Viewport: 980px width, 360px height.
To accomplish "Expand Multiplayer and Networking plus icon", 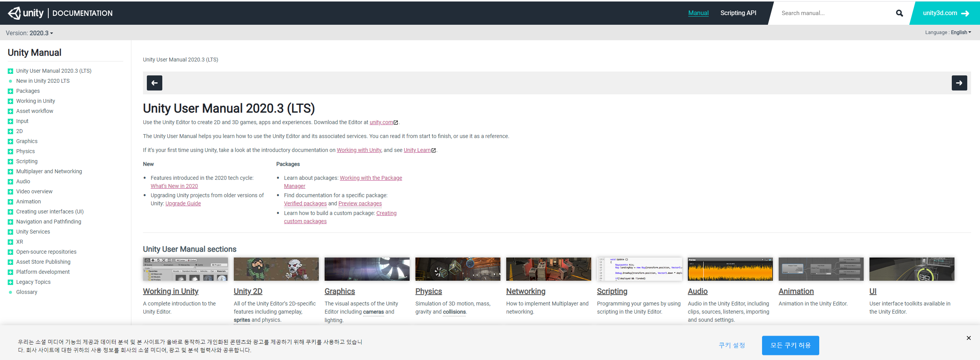I will pyautogui.click(x=10, y=172).
